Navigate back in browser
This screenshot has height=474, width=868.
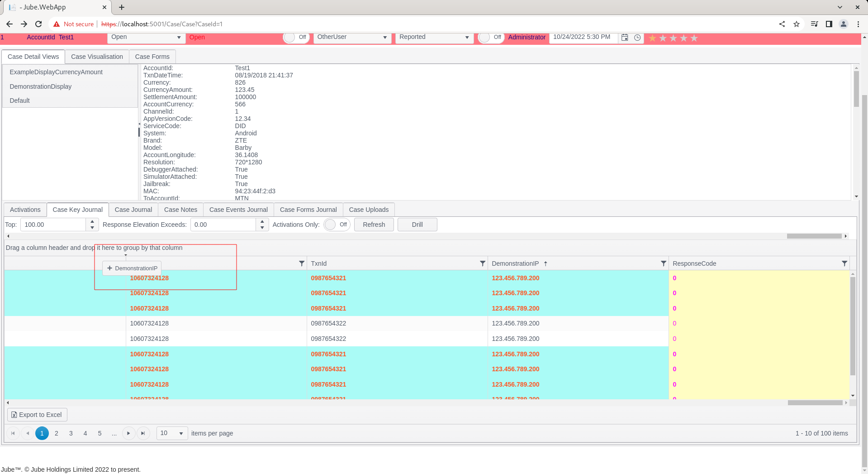click(x=9, y=24)
